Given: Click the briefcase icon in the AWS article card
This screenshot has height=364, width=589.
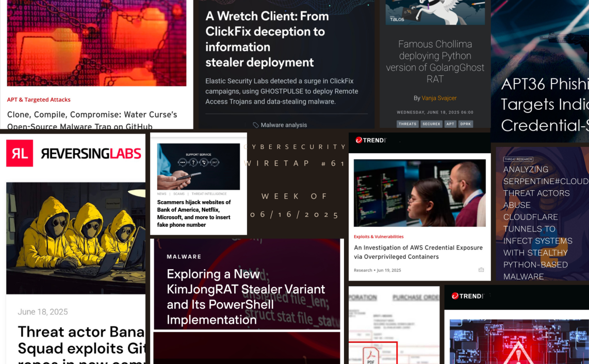Looking at the screenshot, I should click(x=481, y=270).
